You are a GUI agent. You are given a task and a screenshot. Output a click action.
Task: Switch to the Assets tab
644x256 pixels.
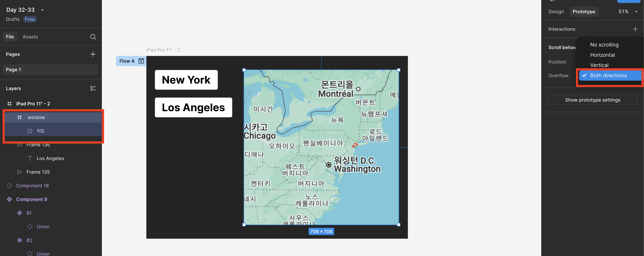30,37
